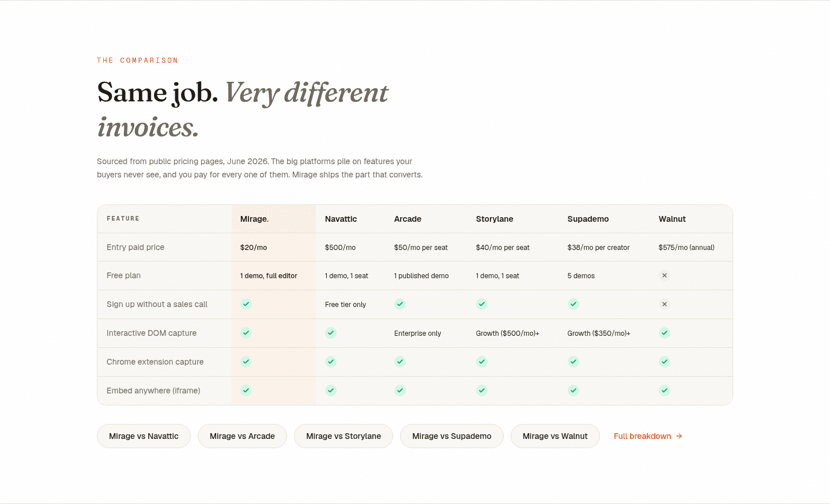Click Mirage's $20/mo price cell
The width and height of the screenshot is (830, 504).
254,248
